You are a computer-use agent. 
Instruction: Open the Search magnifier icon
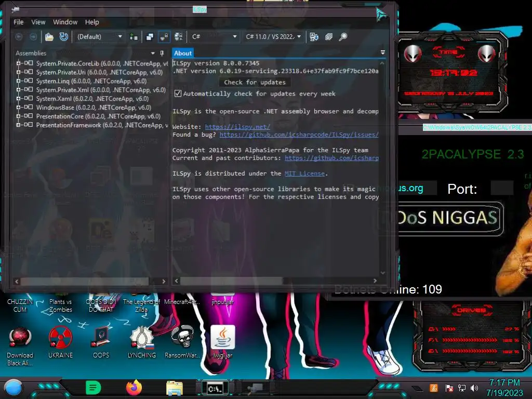click(343, 37)
